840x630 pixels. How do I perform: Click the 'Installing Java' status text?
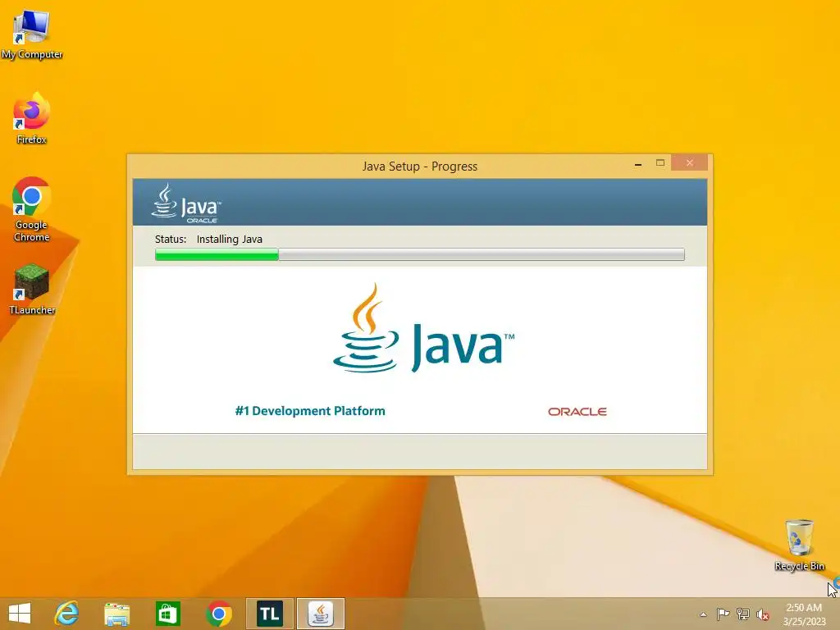click(230, 240)
